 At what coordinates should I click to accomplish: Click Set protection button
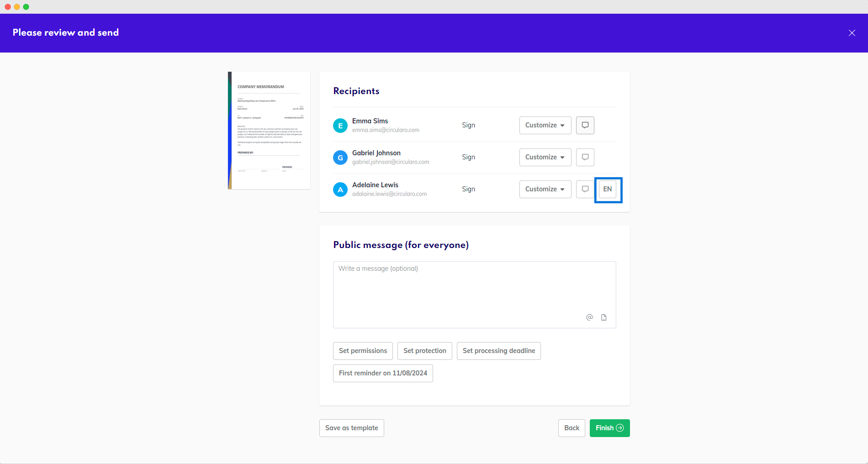pos(424,351)
